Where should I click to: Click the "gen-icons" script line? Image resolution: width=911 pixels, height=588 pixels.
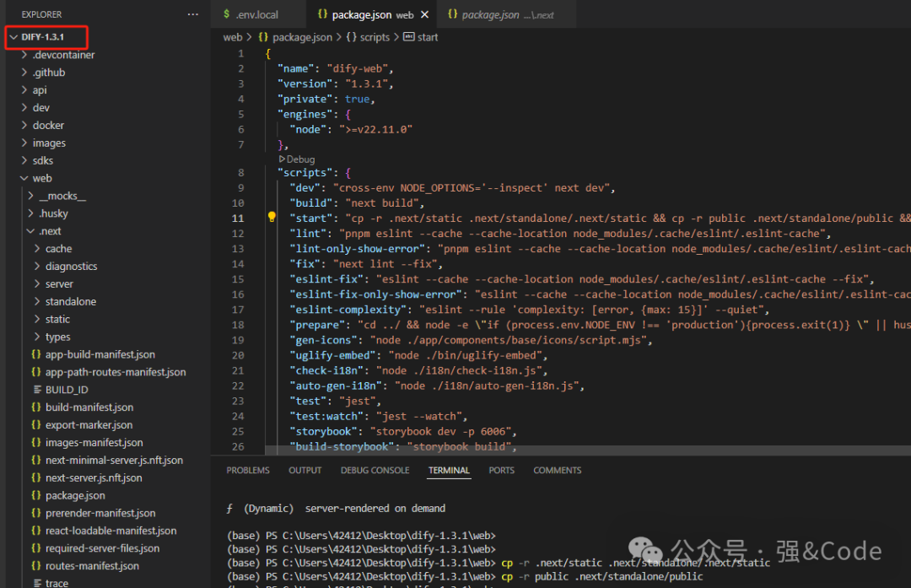click(472, 340)
